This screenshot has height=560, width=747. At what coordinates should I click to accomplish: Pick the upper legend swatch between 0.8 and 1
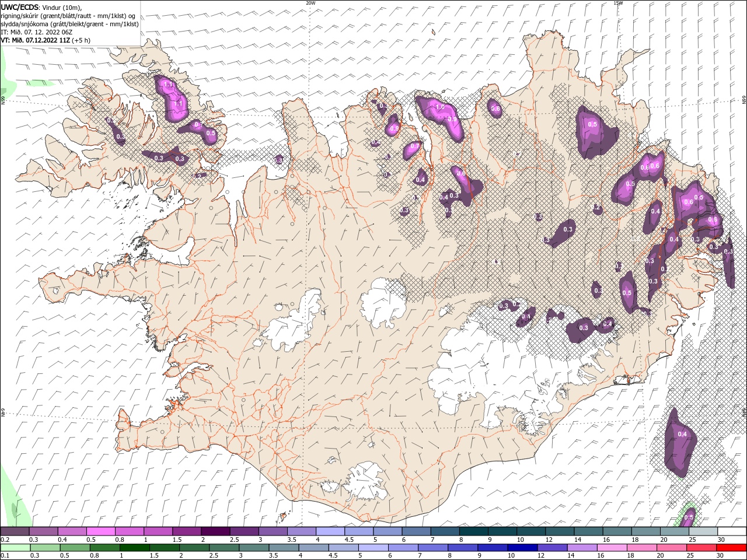129,531
